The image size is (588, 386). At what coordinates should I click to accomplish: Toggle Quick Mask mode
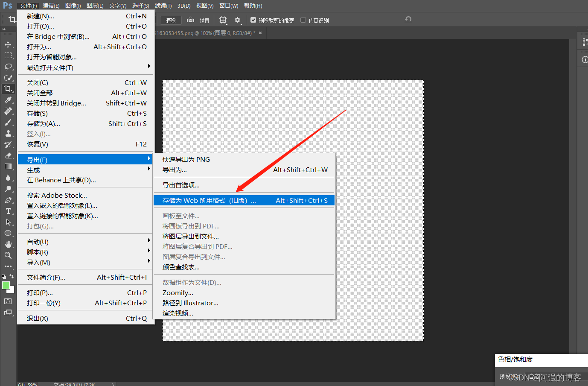8,301
